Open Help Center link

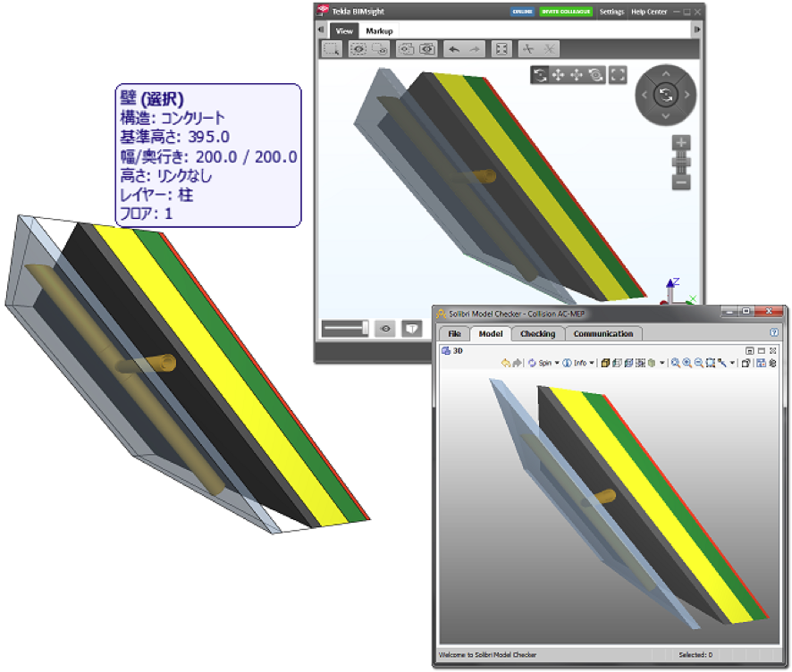(649, 12)
